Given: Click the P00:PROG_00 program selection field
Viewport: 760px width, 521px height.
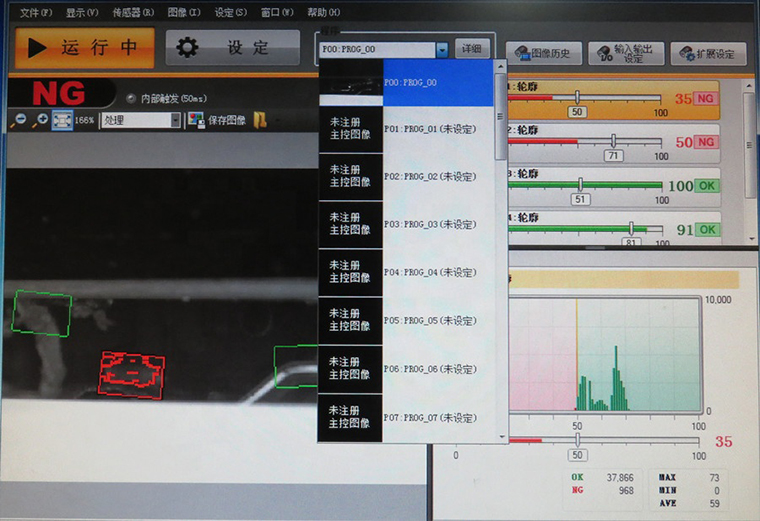Looking at the screenshot, I should pyautogui.click(x=377, y=49).
